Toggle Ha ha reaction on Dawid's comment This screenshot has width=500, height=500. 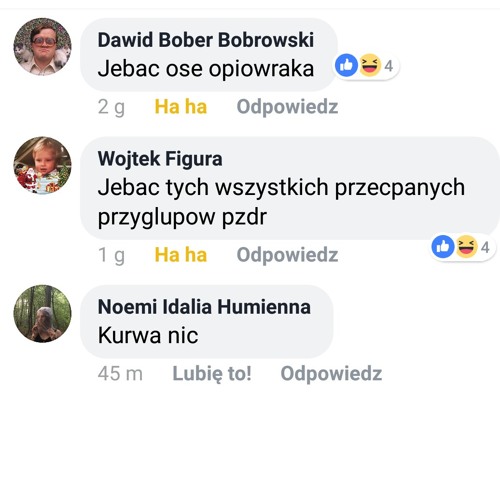pyautogui.click(x=181, y=107)
